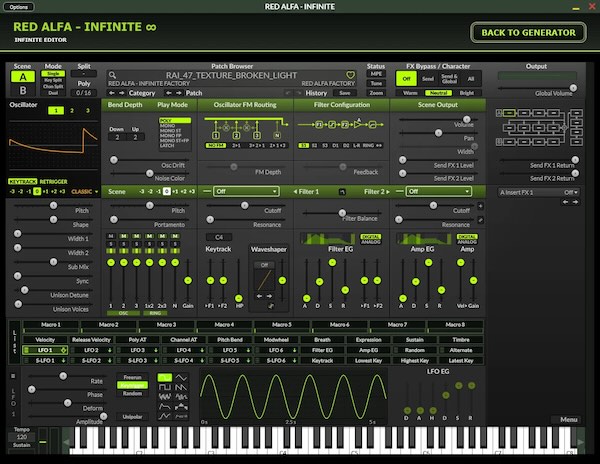Select the sawtooth LFO waveform icon
The height and width of the screenshot is (464, 600).
pos(181,387)
